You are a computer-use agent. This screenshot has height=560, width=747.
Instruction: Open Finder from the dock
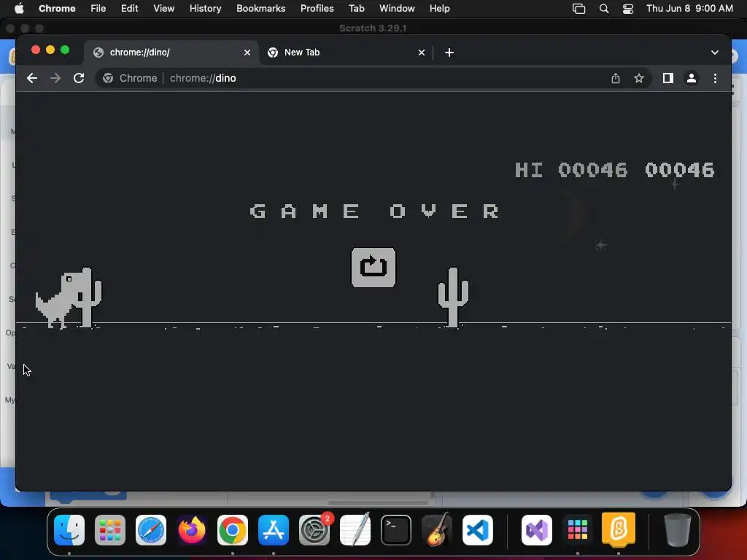(x=69, y=530)
